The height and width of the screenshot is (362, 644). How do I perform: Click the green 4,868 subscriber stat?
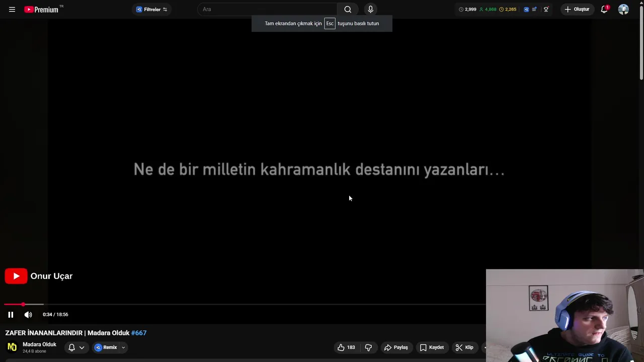(488, 9)
